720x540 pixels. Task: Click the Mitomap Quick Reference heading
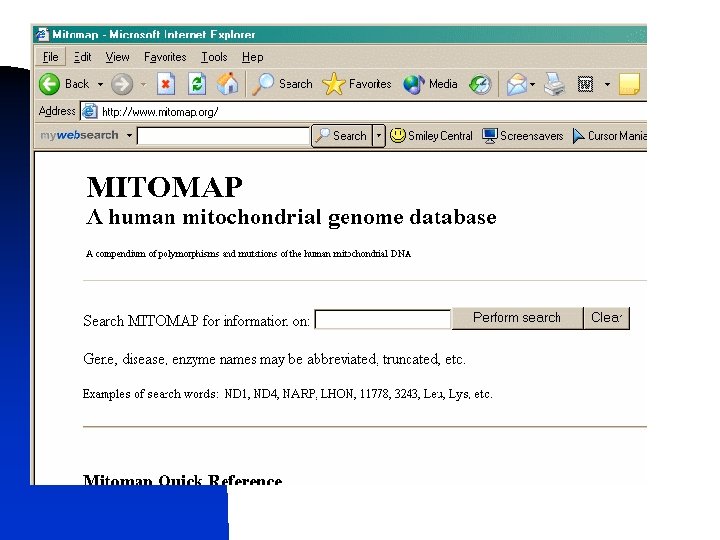182,479
